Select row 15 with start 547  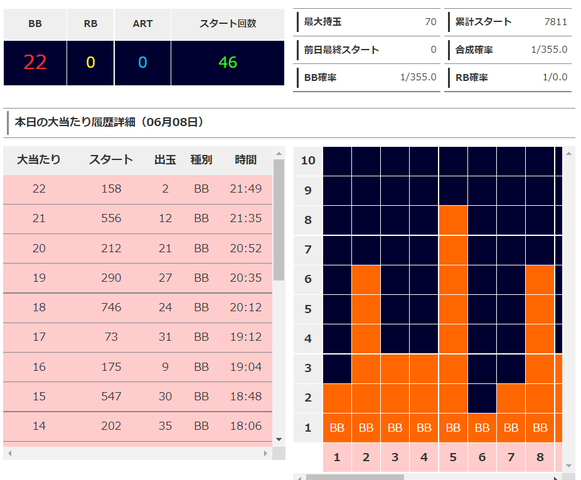138,397
